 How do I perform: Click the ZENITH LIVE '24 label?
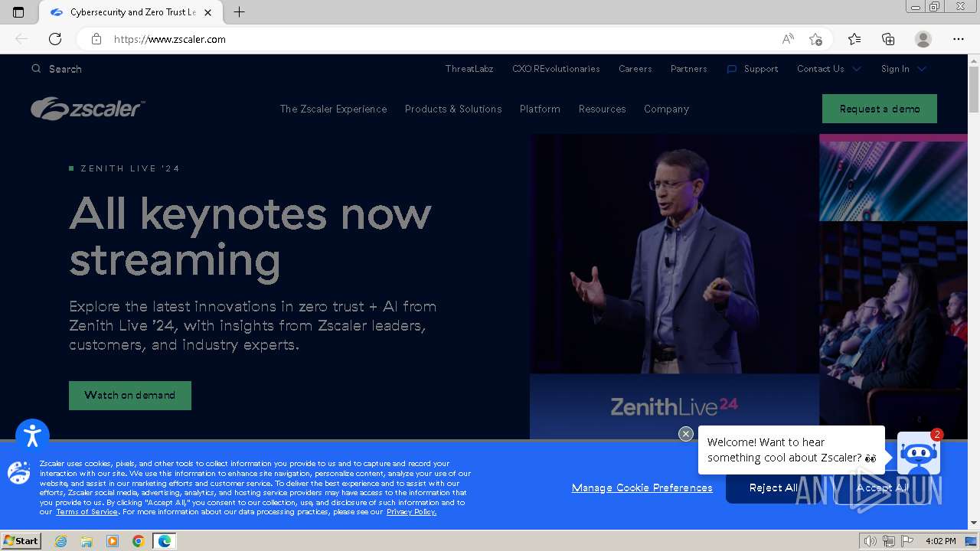pyautogui.click(x=130, y=168)
